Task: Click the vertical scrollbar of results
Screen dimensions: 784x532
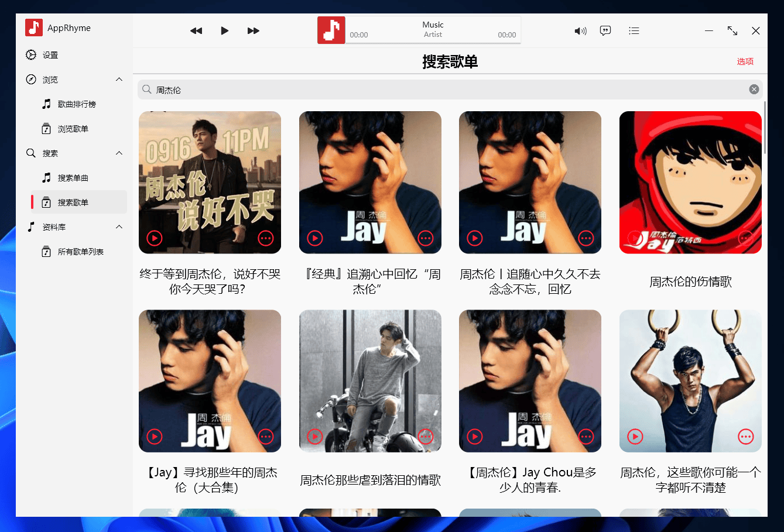Action: (765, 127)
